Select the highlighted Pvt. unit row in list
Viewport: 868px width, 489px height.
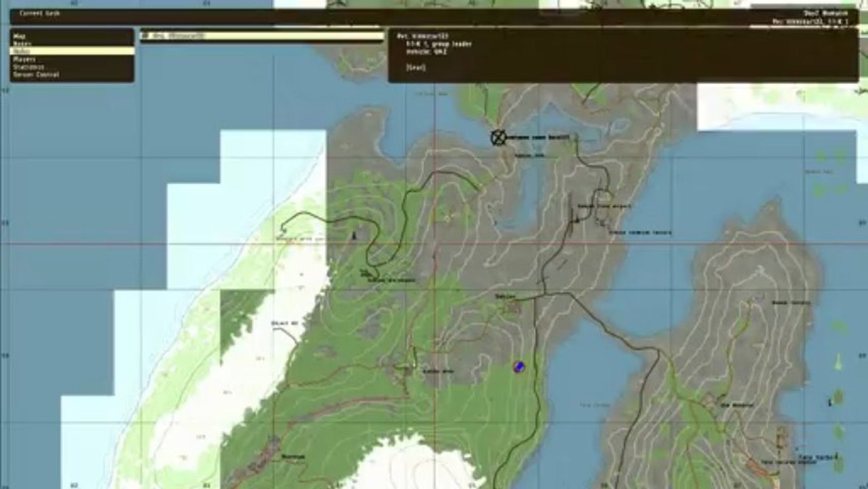tap(262, 35)
